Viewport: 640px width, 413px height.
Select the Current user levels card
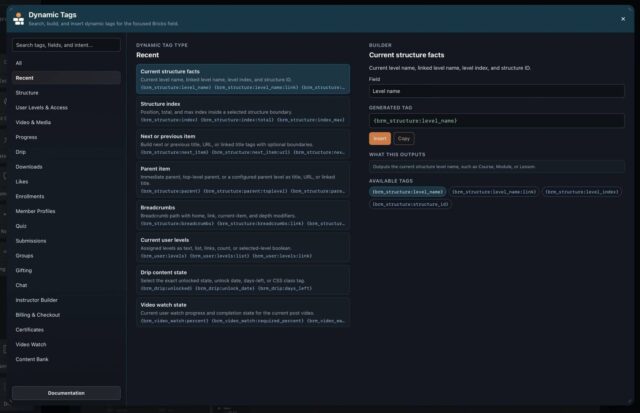point(243,247)
